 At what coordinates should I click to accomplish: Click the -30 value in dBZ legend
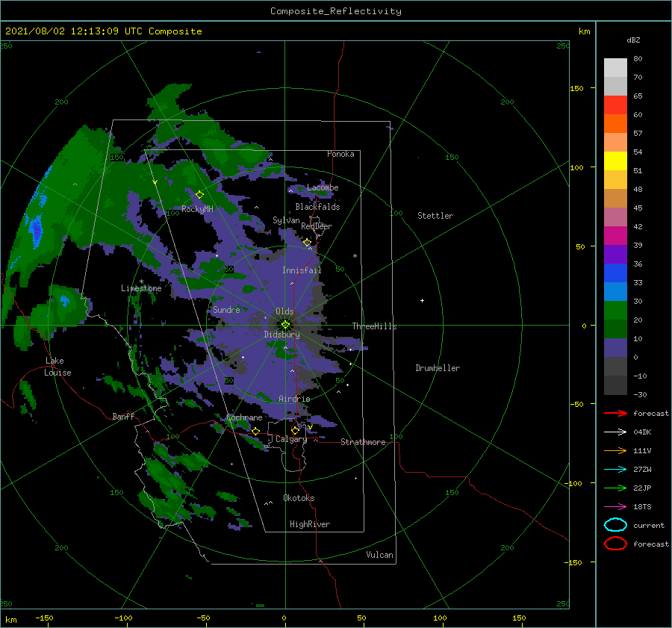[640, 394]
